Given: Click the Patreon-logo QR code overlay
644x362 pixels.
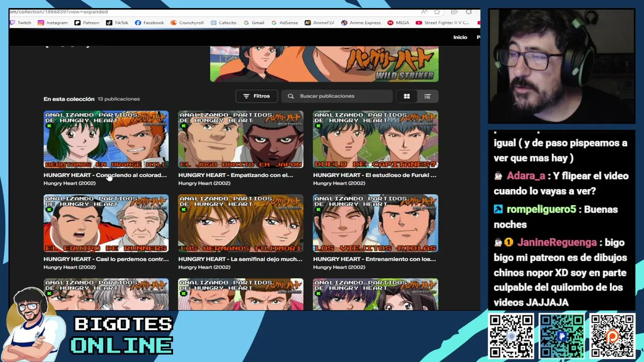Looking at the screenshot, I should pyautogui.click(x=612, y=336).
